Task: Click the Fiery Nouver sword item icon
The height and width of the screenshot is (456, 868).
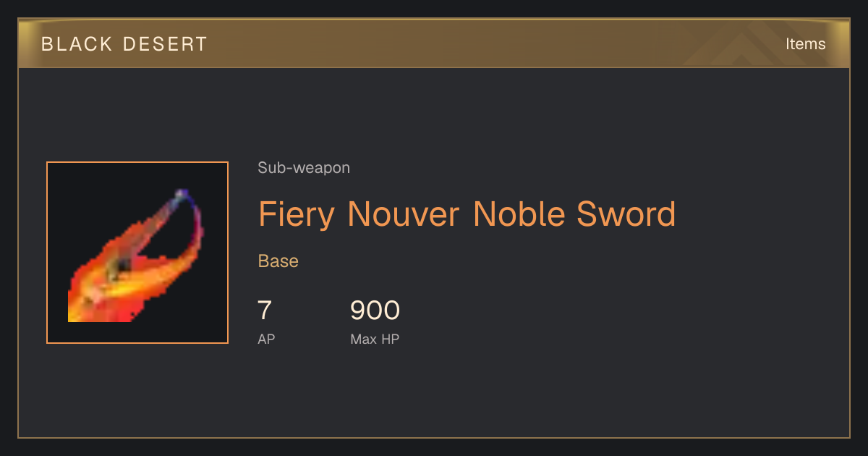Action: 137,253
